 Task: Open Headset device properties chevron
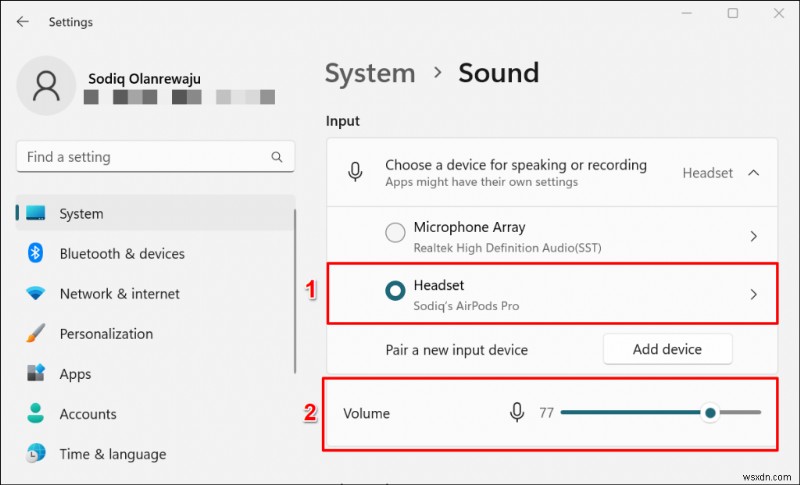(754, 294)
